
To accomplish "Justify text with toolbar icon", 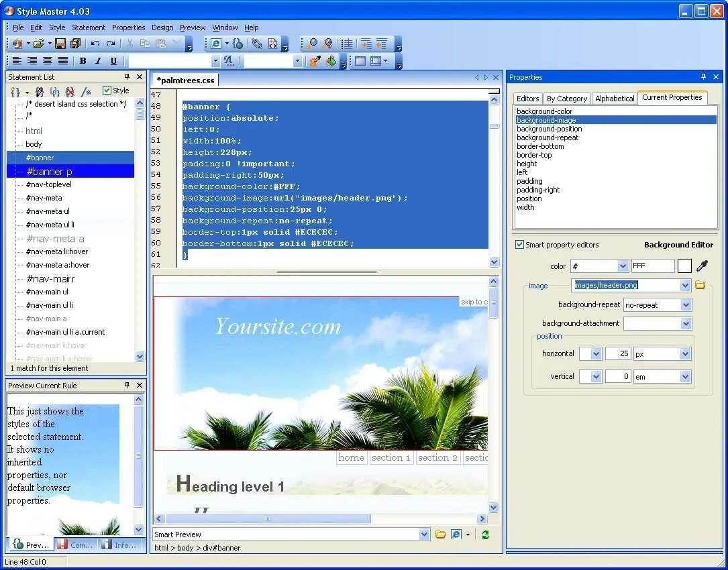I will pos(62,61).
